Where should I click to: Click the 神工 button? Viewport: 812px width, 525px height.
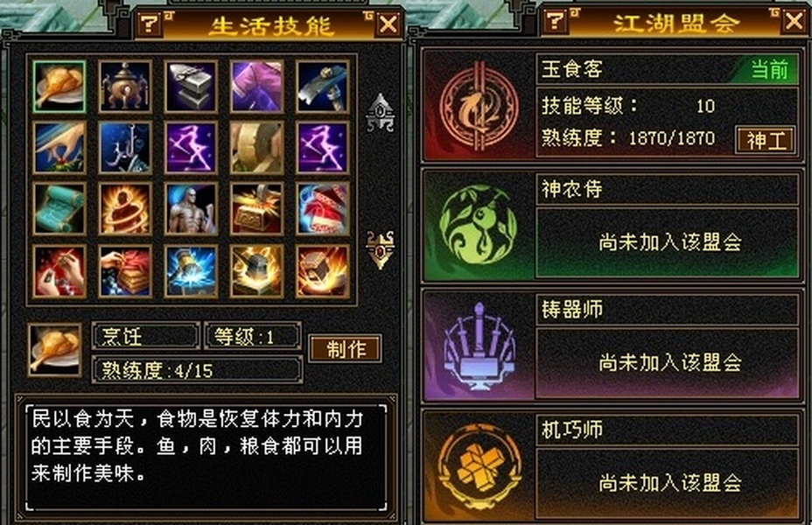pyautogui.click(x=766, y=140)
